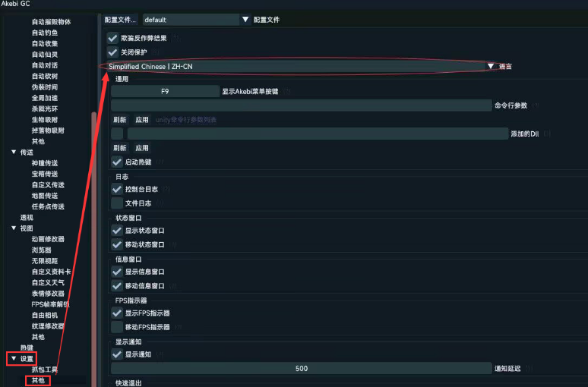Enable 移动FPS指示器 checkbox

(x=117, y=327)
